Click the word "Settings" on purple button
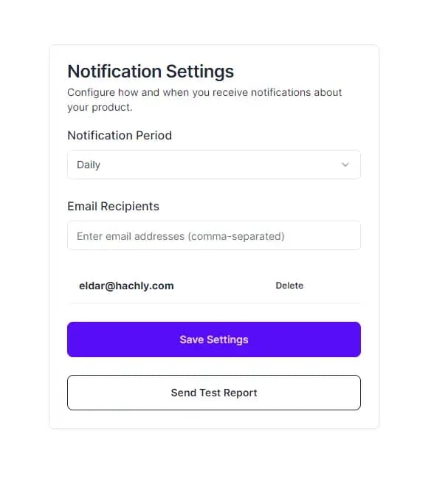The height and width of the screenshot is (493, 448). coord(227,339)
